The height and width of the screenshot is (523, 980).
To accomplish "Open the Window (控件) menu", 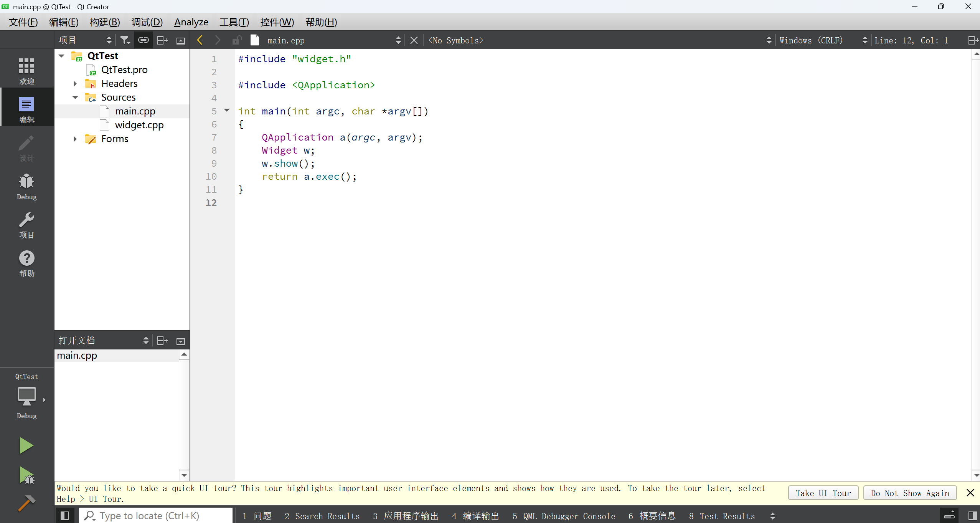I will (x=277, y=22).
